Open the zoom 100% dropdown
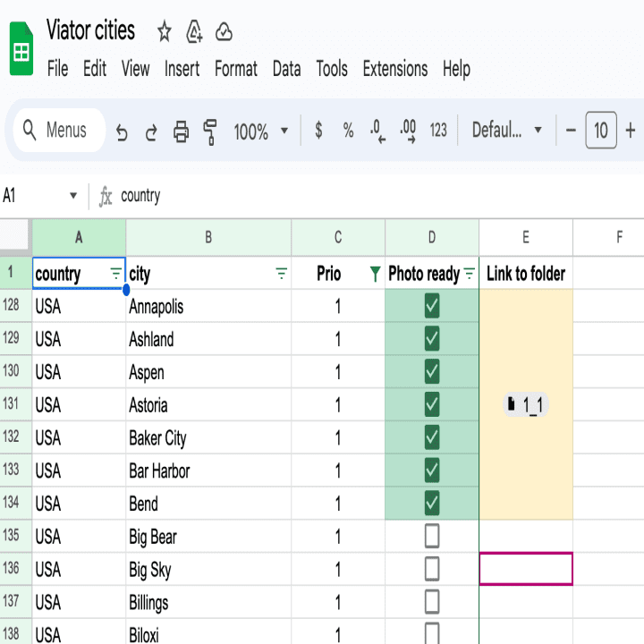This screenshot has height=644, width=644. point(260,131)
